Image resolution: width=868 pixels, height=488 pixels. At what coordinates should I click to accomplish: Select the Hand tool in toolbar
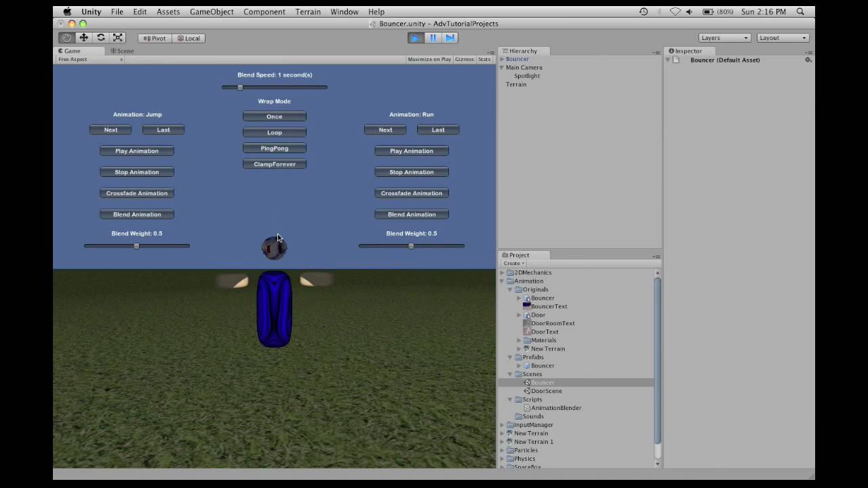tap(66, 38)
